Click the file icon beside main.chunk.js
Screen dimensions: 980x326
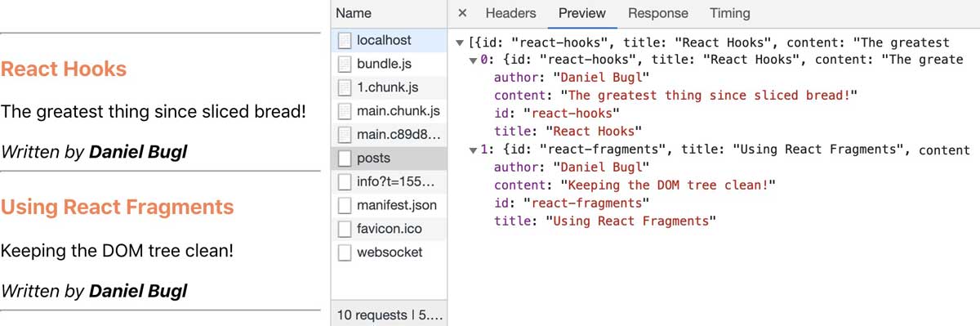345,111
